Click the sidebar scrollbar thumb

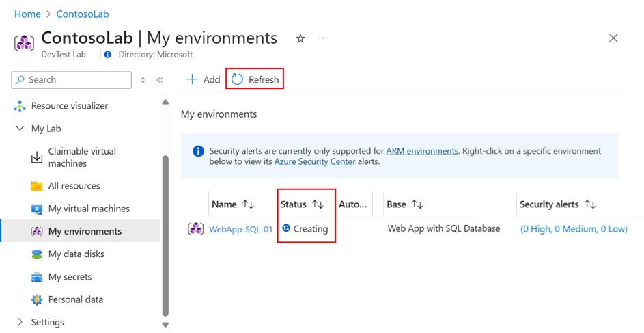pyautogui.click(x=165, y=237)
